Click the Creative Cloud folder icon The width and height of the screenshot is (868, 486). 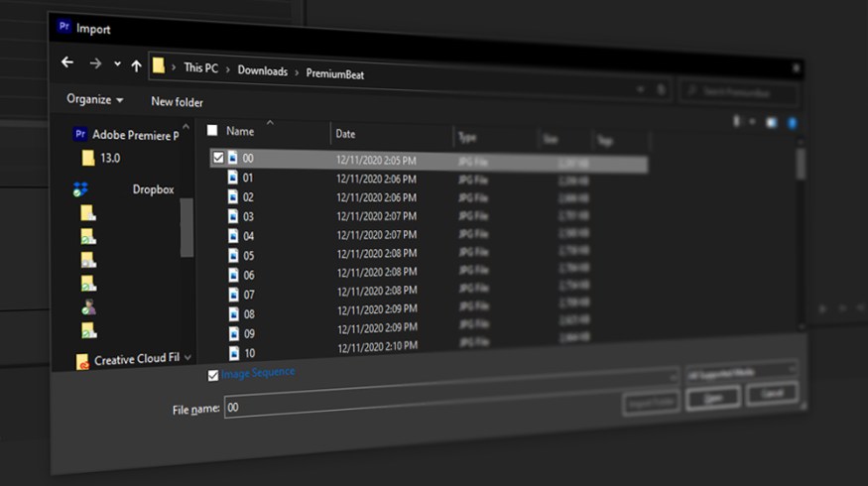coord(82,362)
